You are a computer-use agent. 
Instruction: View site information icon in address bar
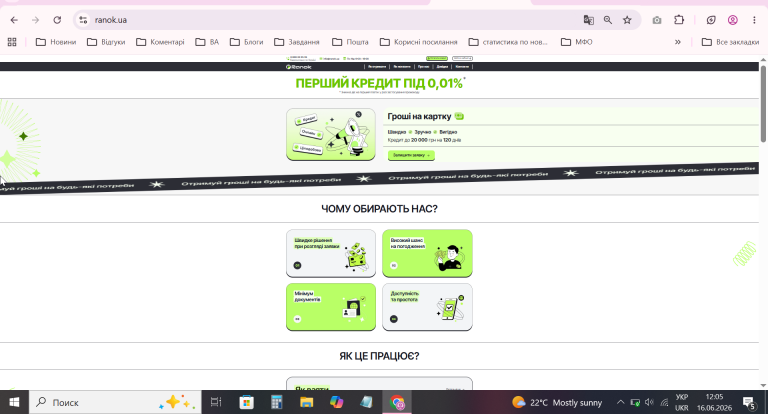83,20
